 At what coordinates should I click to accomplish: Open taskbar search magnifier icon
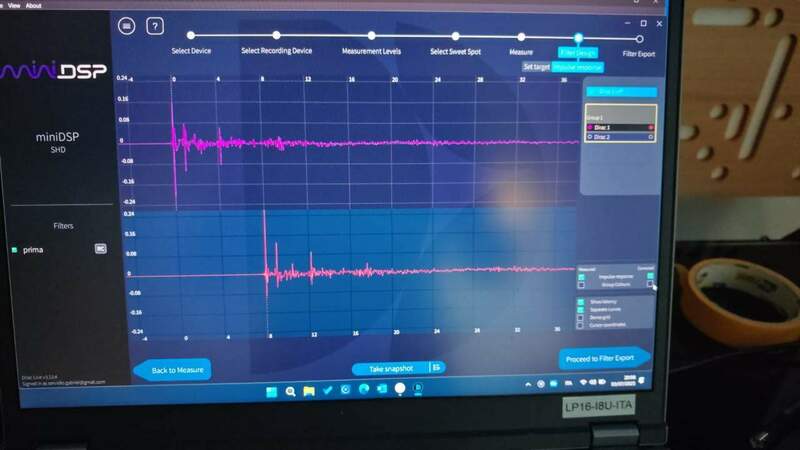290,392
